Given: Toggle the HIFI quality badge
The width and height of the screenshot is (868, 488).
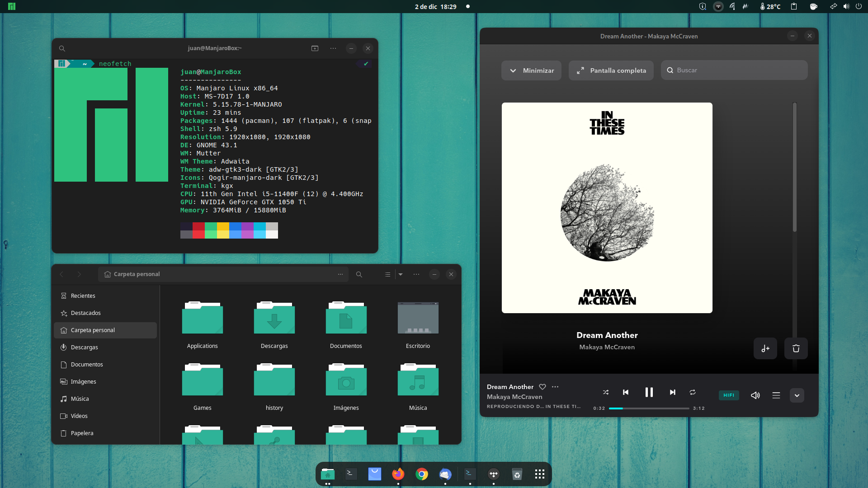Looking at the screenshot, I should 729,395.
